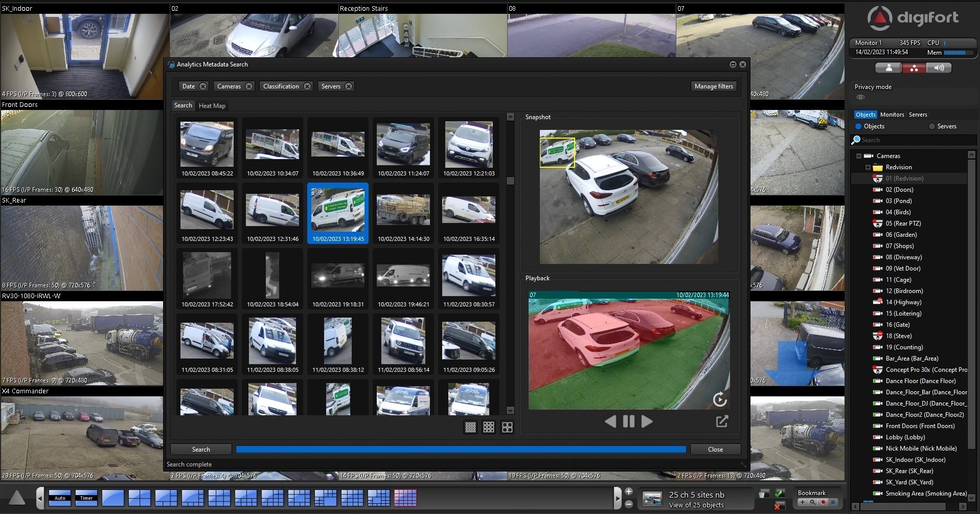Select the Servers radio button
This screenshot has width=980, height=514.
click(931, 126)
